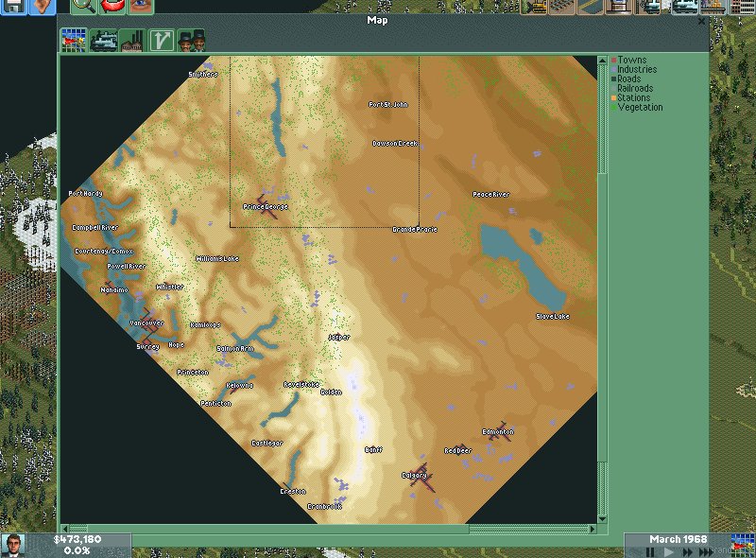This screenshot has height=558, width=756.
Task: Click the zoom magnifying glass tool
Action: 84,7
